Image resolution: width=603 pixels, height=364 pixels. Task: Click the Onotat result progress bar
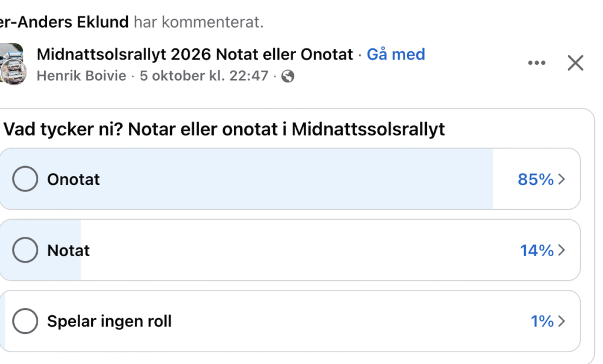(294, 179)
